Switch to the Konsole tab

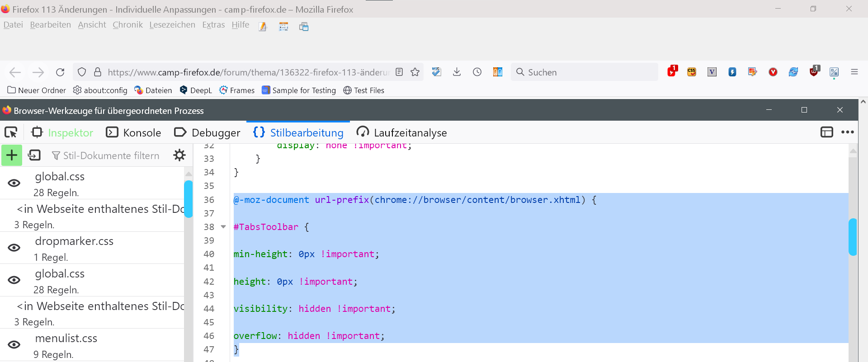(134, 133)
